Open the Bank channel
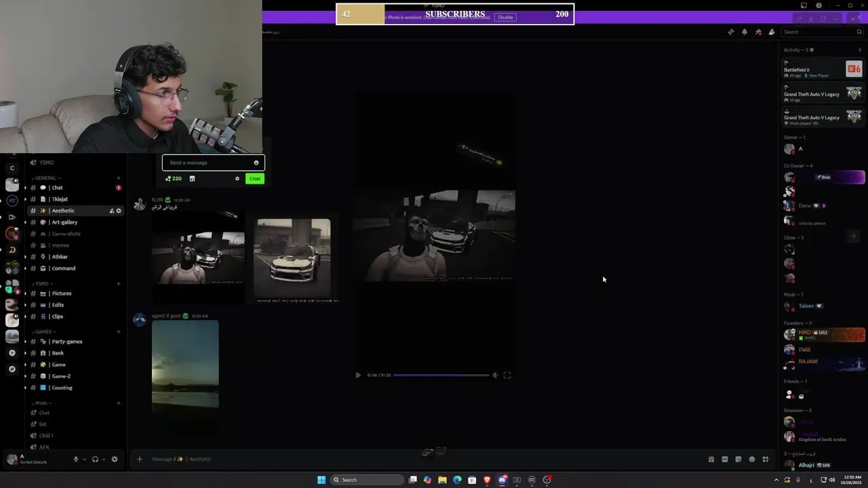This screenshot has width=868, height=488. pos(75,353)
